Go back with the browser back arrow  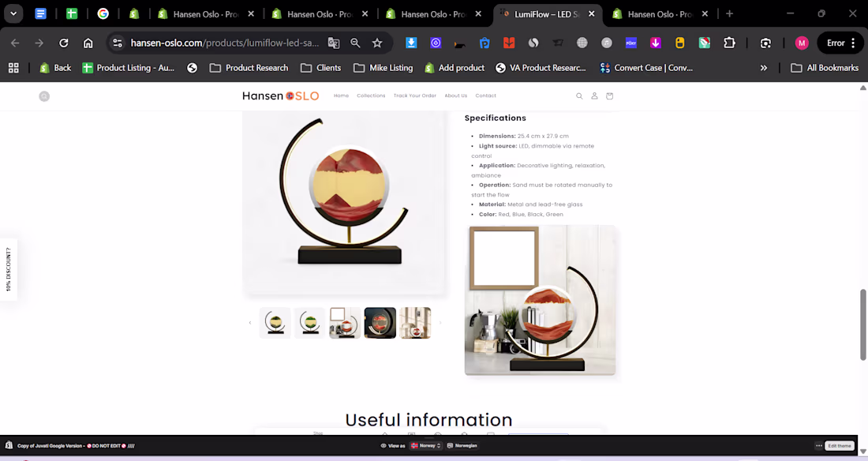(x=15, y=43)
